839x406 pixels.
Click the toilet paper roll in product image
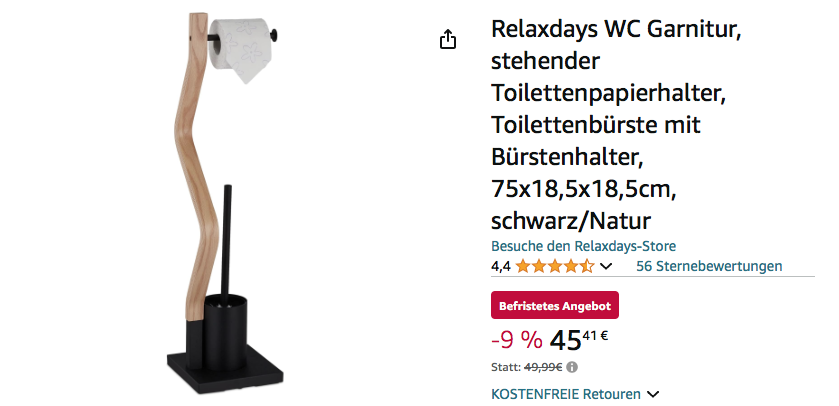click(241, 48)
